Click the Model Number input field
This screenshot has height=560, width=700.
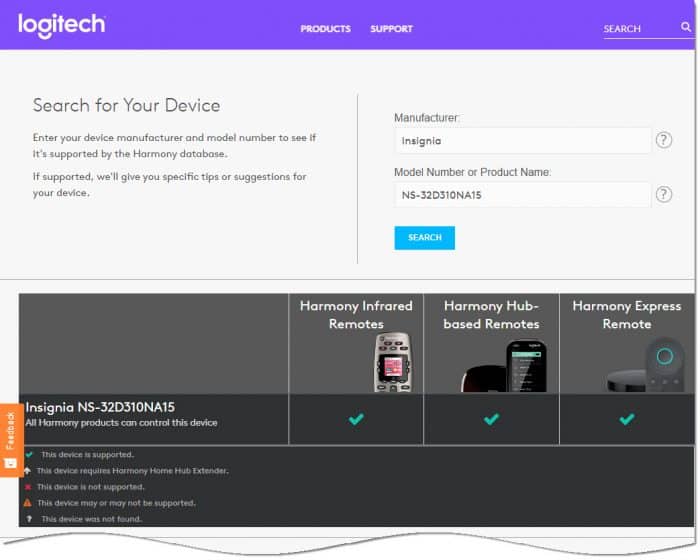[522, 195]
